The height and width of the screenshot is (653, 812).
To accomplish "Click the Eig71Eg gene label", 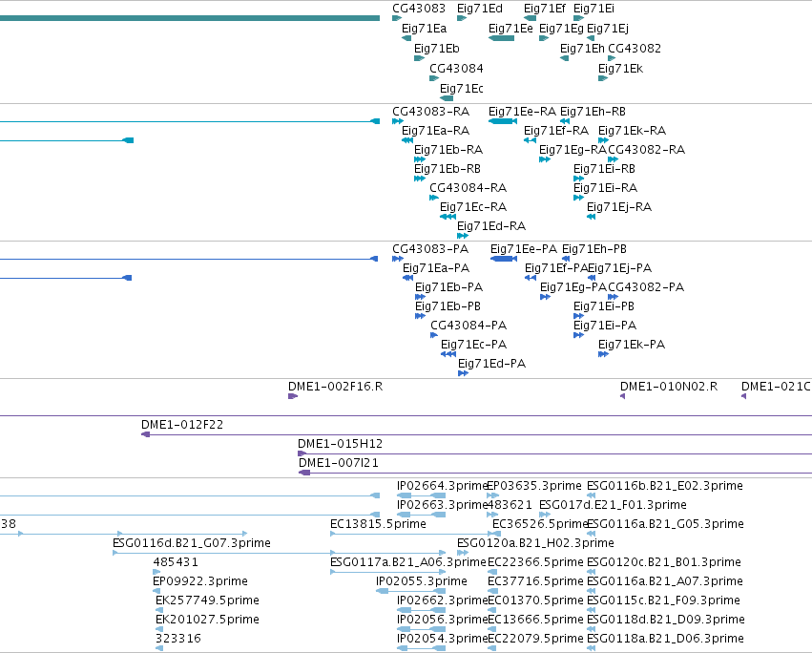I will coord(561,29).
